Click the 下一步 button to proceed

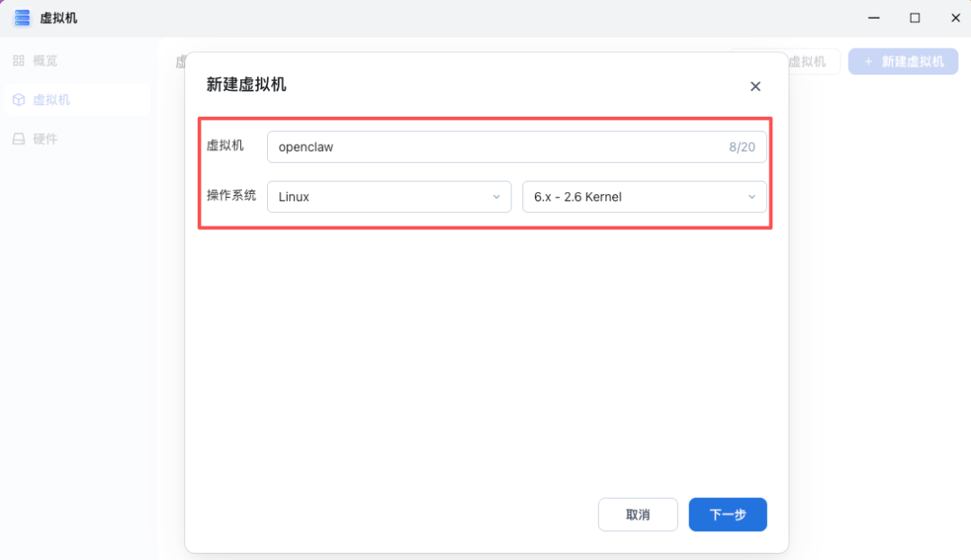[727, 514]
